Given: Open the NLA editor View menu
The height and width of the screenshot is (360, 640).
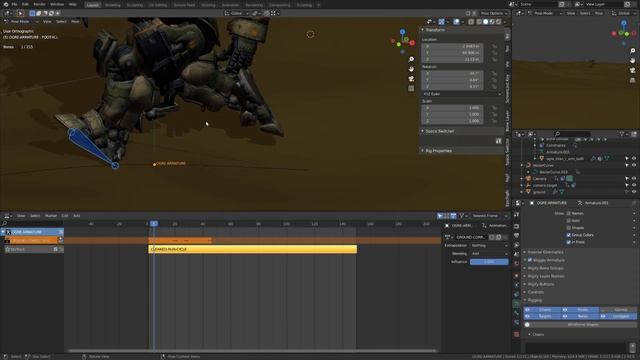Looking at the screenshot, I should (21, 216).
